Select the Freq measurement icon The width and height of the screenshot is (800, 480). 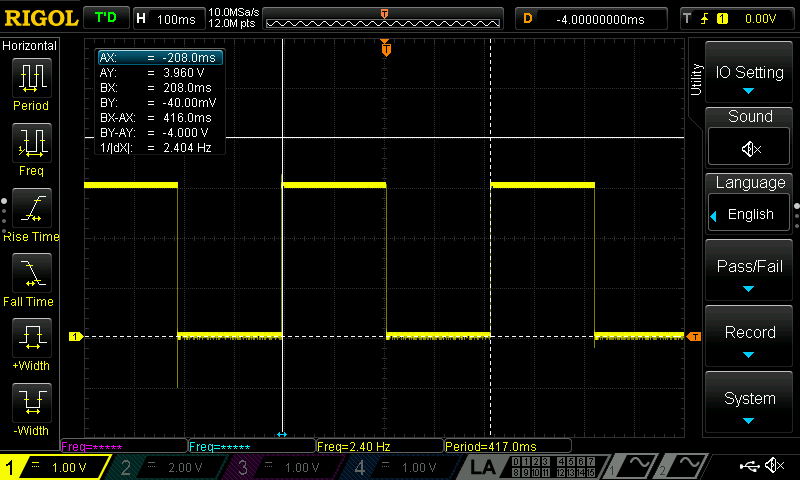pos(32,143)
